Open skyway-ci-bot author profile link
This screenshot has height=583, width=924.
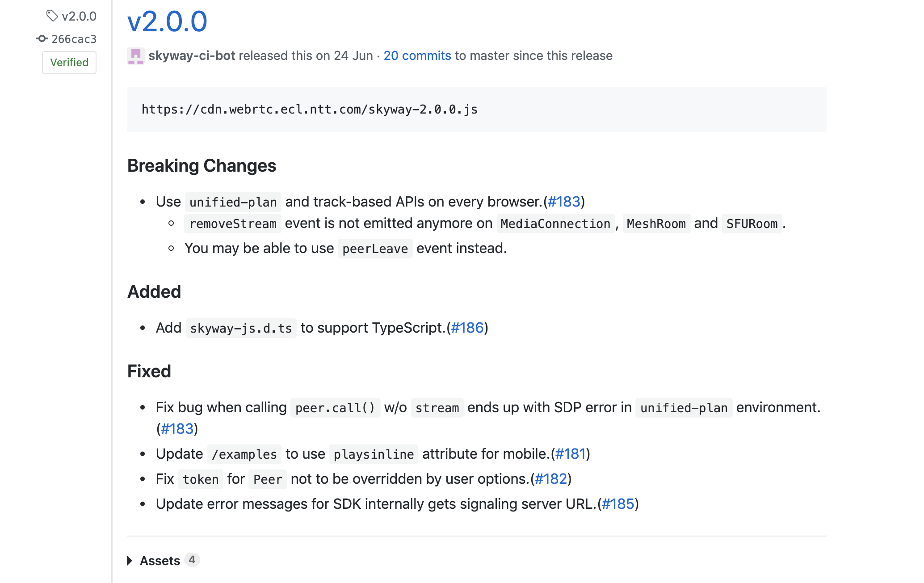[x=192, y=56]
